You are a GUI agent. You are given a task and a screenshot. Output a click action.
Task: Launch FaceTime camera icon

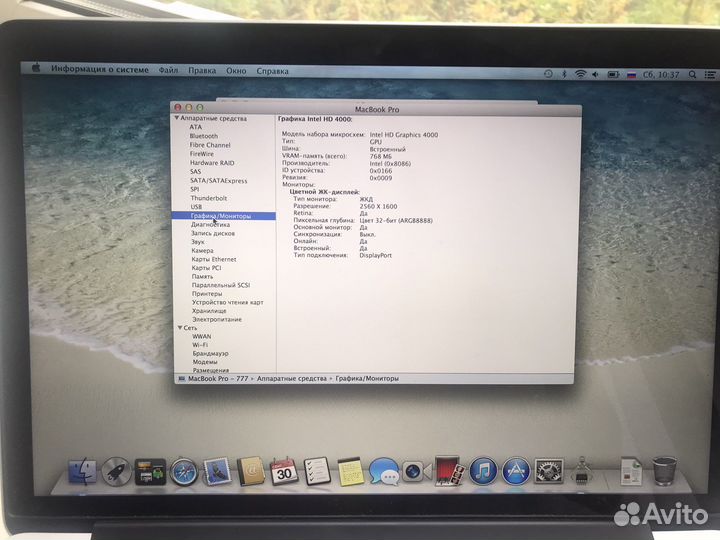click(417, 472)
